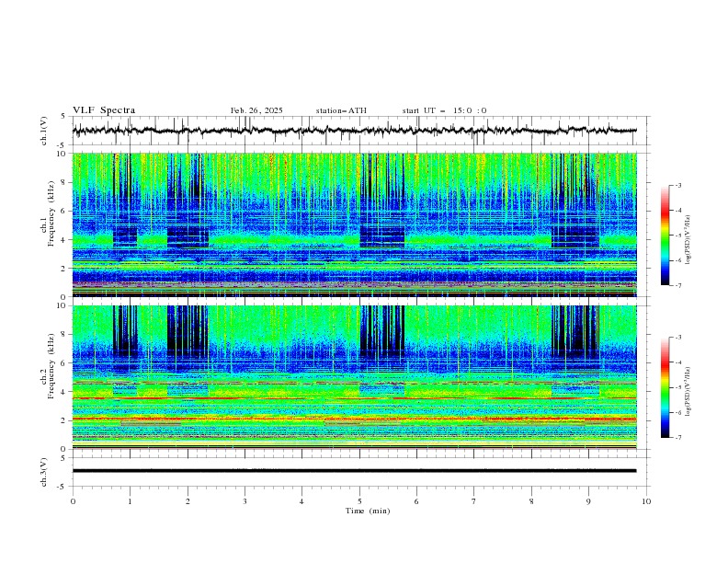Click the '6' tick on the time axis
Image resolution: width=728 pixels, height=563 pixels.
click(416, 501)
